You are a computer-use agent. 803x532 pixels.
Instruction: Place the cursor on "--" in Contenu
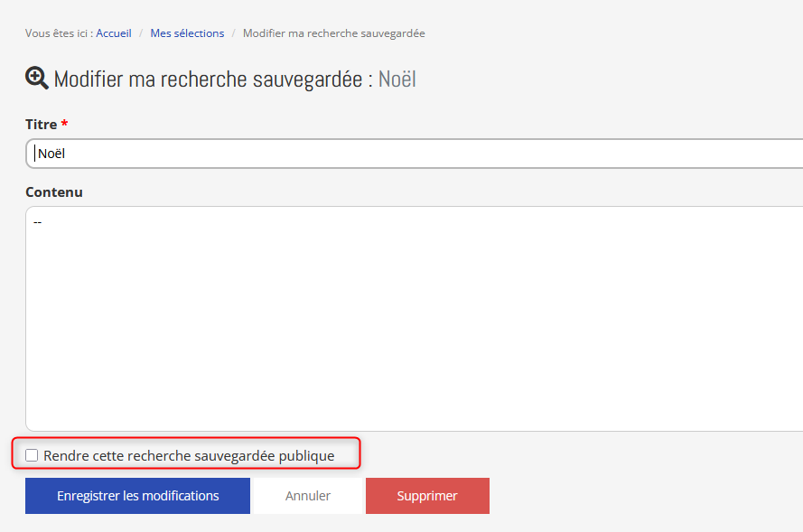point(37,221)
